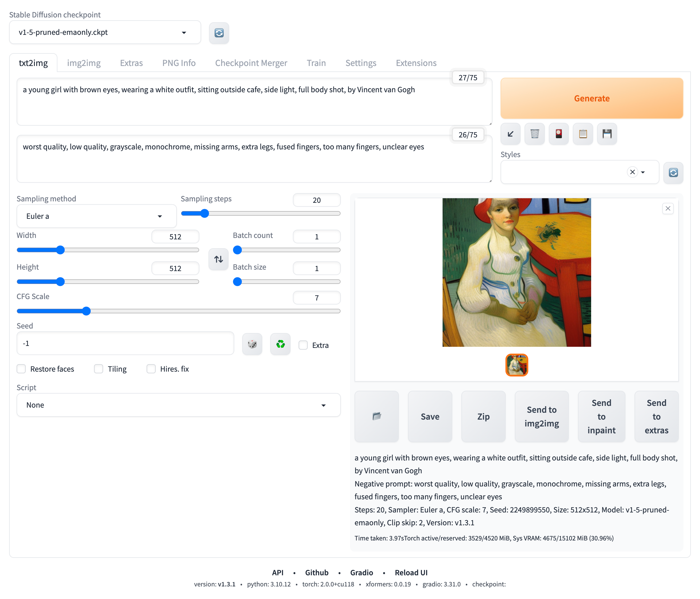Open the Sampling method dropdown showing Euler a
The height and width of the screenshot is (599, 700).
tap(96, 216)
